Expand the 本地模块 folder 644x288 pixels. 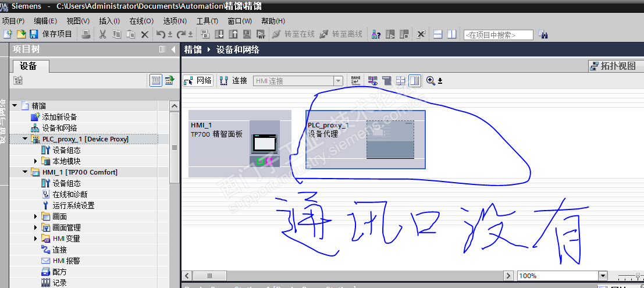click(35, 162)
